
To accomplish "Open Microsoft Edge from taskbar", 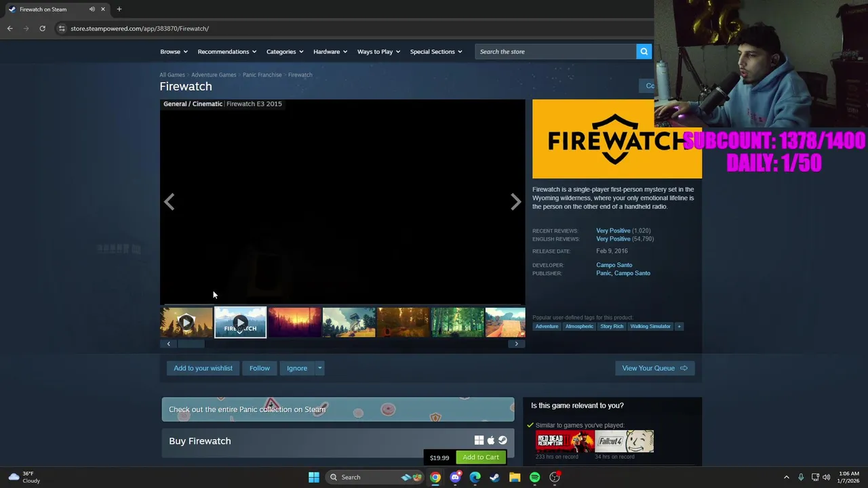I will pos(475,477).
